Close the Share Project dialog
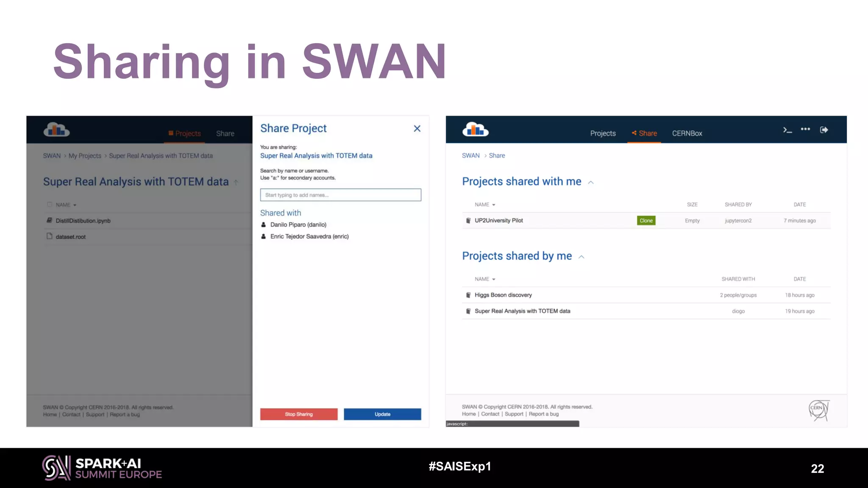The image size is (868, 488). tap(417, 128)
